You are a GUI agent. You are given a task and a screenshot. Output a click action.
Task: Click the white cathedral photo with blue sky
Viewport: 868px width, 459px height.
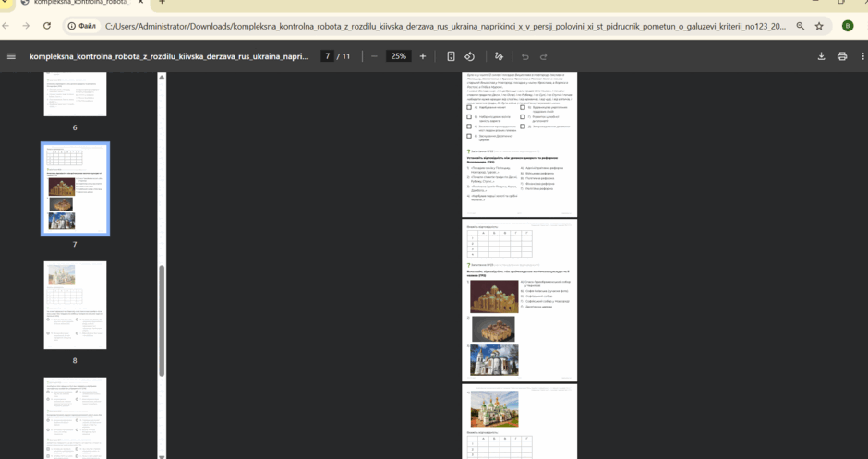[494, 360]
